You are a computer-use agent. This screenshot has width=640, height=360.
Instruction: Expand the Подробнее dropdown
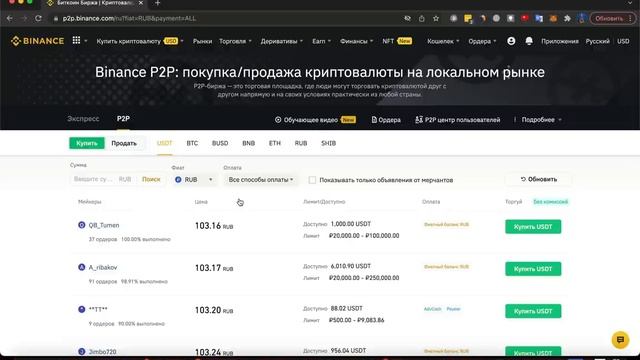tap(542, 120)
